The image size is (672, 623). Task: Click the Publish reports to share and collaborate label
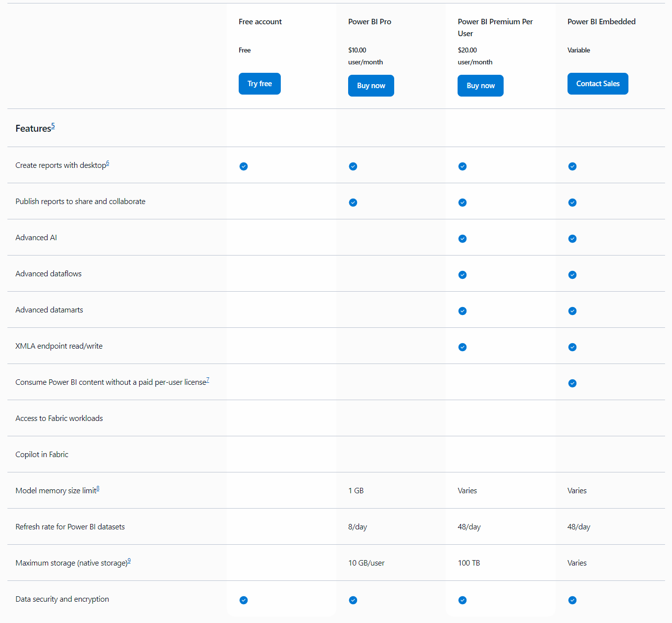tap(80, 202)
